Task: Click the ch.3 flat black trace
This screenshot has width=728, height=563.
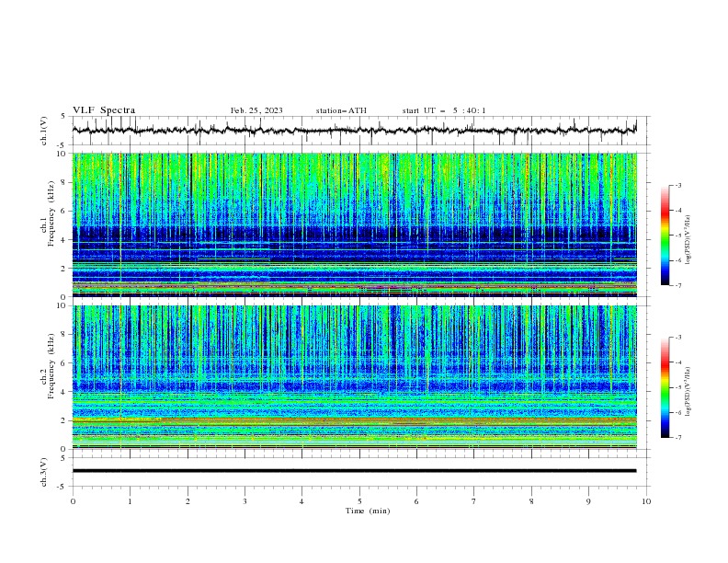Action: click(x=354, y=471)
